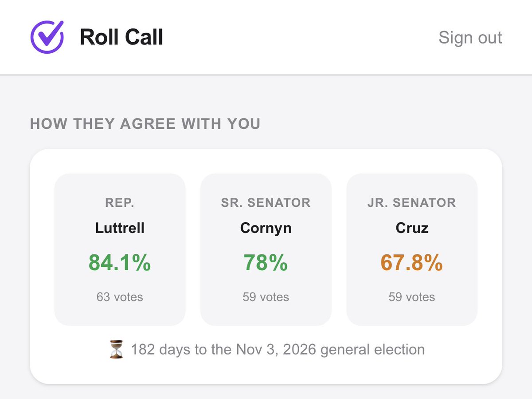Open the Roll Call title text
532x399 pixels.
[x=121, y=37]
